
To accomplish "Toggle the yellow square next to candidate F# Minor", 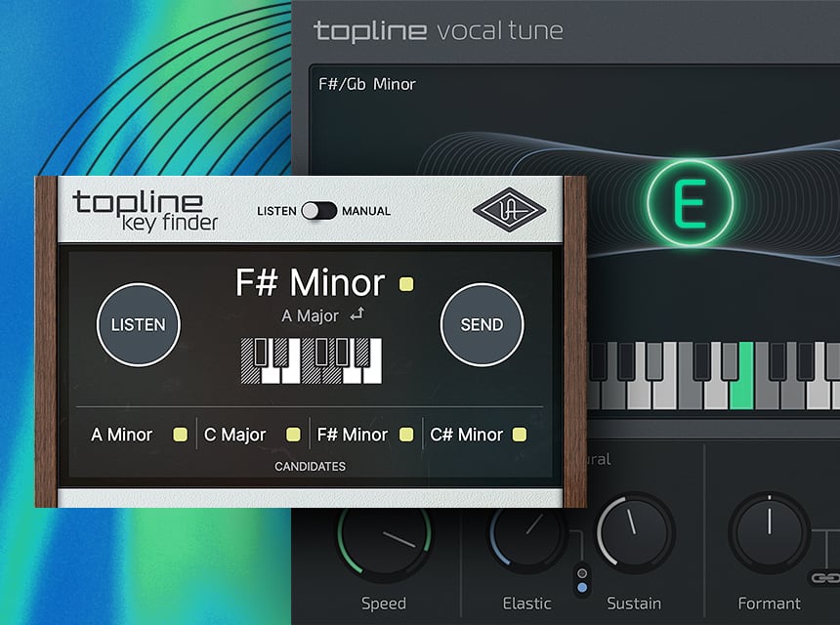I will click(x=406, y=435).
